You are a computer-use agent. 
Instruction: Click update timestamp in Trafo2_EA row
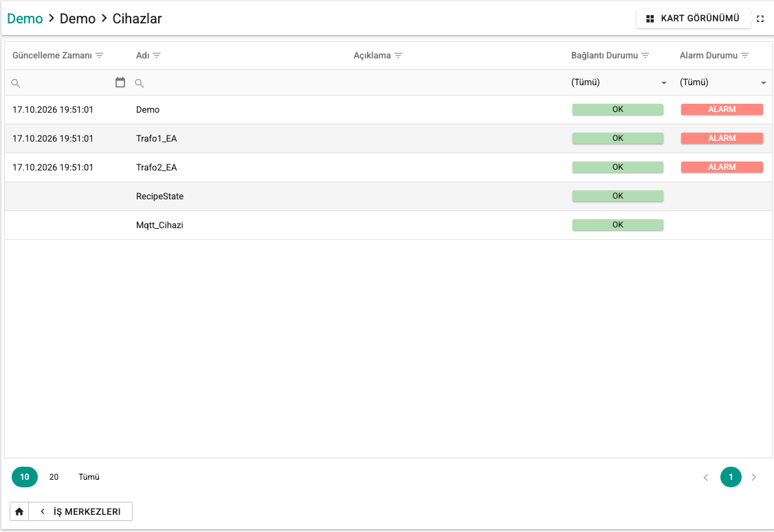coord(53,167)
